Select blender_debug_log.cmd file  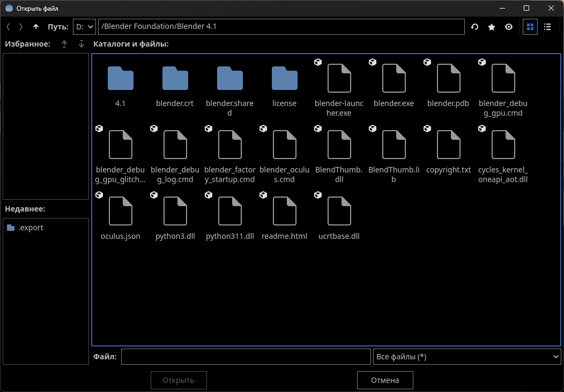pyautogui.click(x=175, y=154)
